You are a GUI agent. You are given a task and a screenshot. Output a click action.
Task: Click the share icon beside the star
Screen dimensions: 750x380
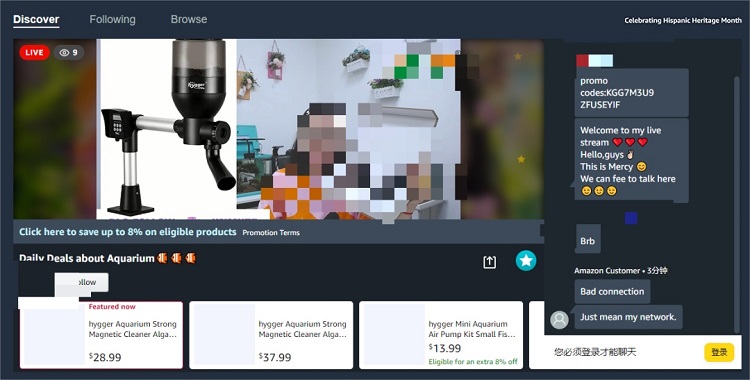point(489,262)
